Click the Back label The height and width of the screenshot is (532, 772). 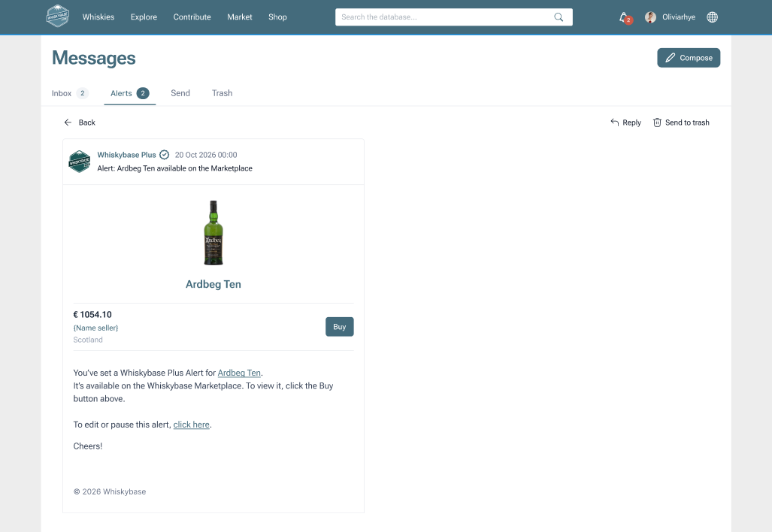click(86, 122)
